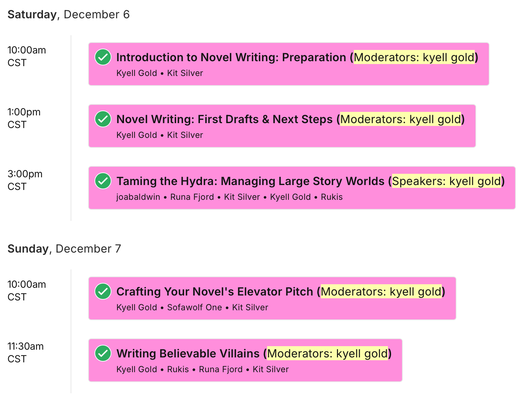532x394 pixels.
Task: Click highlighted Speakers: kyell gold tag
Action: click(x=446, y=181)
